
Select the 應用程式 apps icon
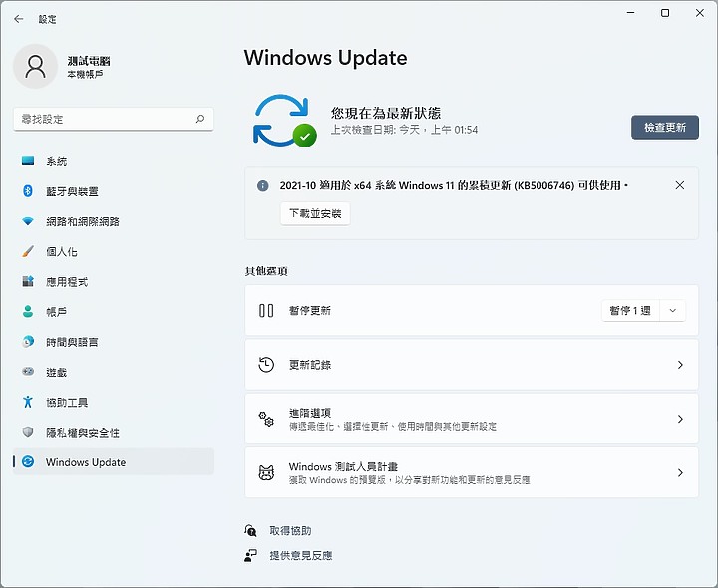click(x=28, y=281)
